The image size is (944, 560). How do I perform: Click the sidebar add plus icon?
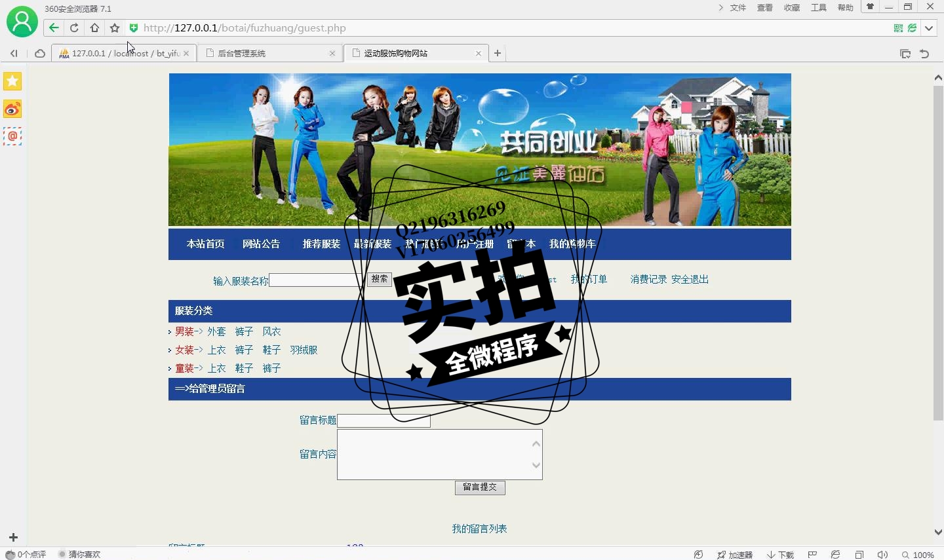[x=13, y=538]
